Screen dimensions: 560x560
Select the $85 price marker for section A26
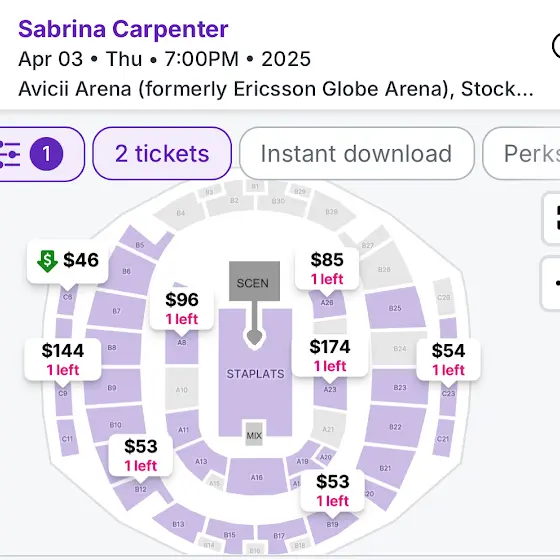tap(327, 268)
